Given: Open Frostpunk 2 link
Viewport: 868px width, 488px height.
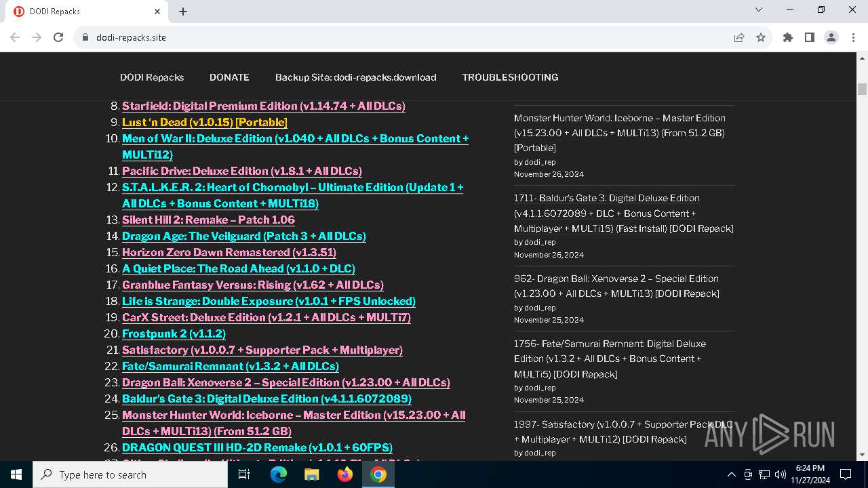Looking at the screenshot, I should [x=174, y=333].
